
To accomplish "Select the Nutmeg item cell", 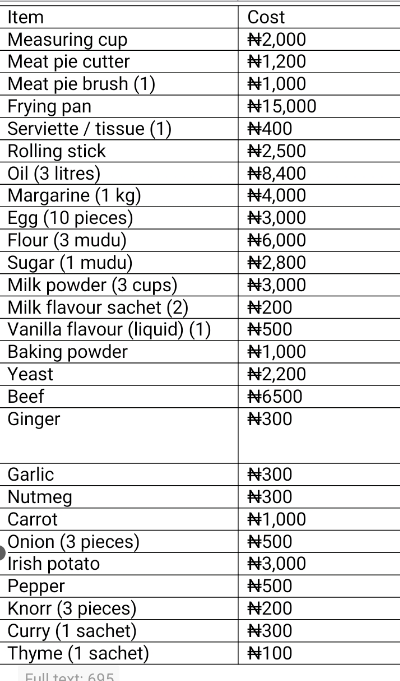I will click(x=119, y=497).
